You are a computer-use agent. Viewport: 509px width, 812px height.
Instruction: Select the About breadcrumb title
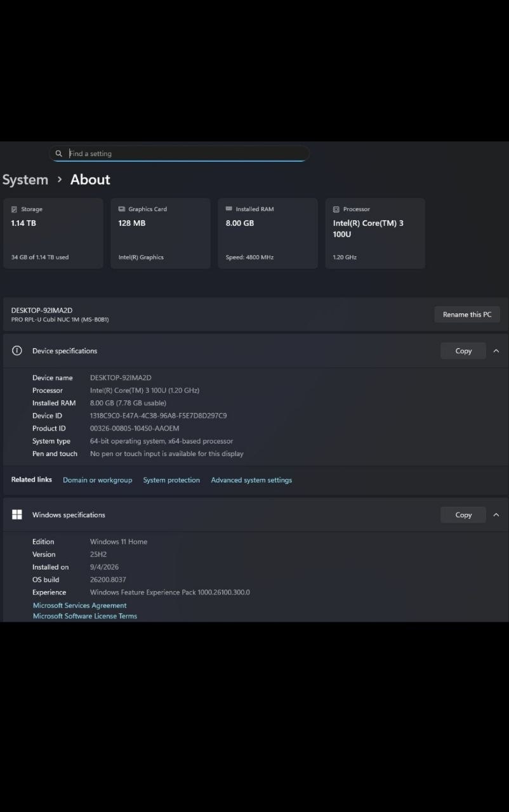coord(90,180)
